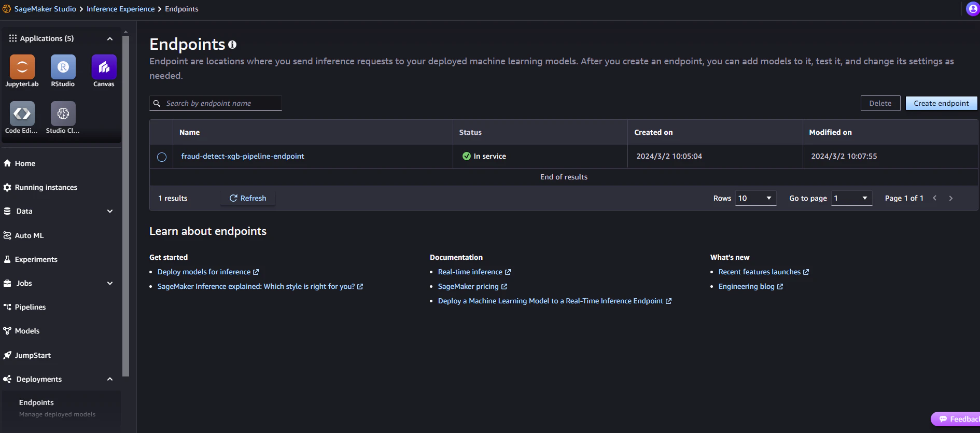Image resolution: width=980 pixels, height=433 pixels.
Task: Click the Search by endpoint name field
Action: (216, 103)
